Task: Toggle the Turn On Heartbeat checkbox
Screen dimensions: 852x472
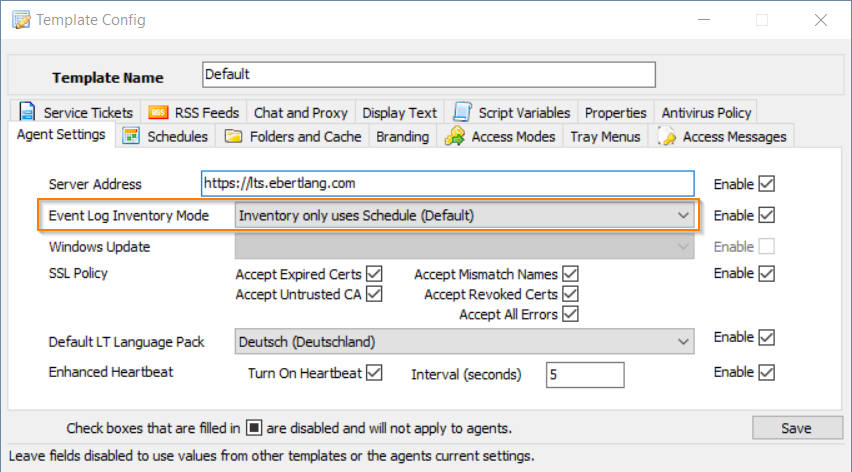Action: click(x=375, y=373)
